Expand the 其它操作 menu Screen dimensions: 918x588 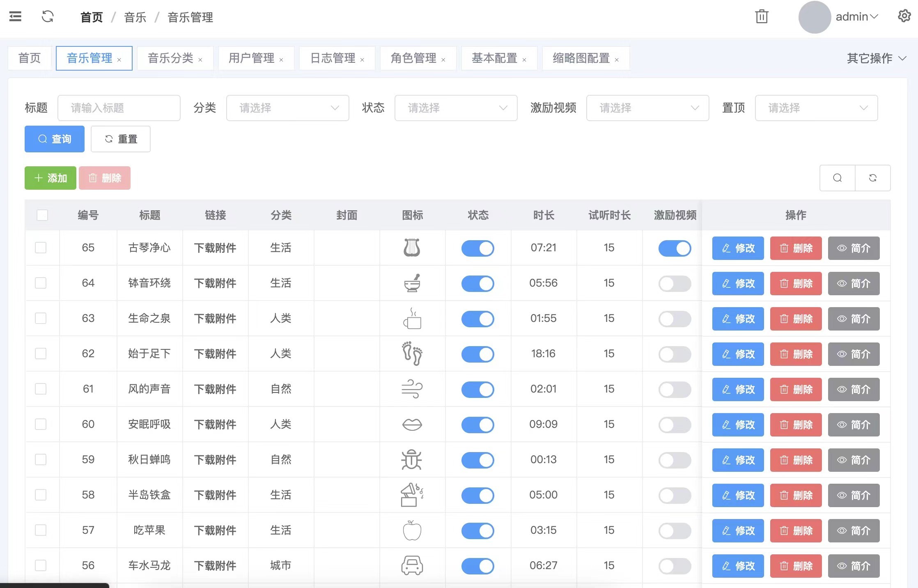pyautogui.click(x=877, y=58)
